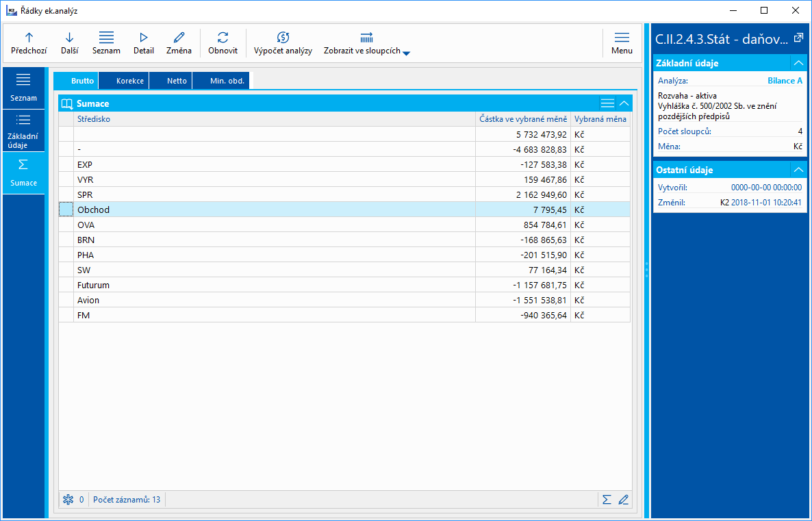Sort by Vybraná měna column header

click(x=600, y=119)
